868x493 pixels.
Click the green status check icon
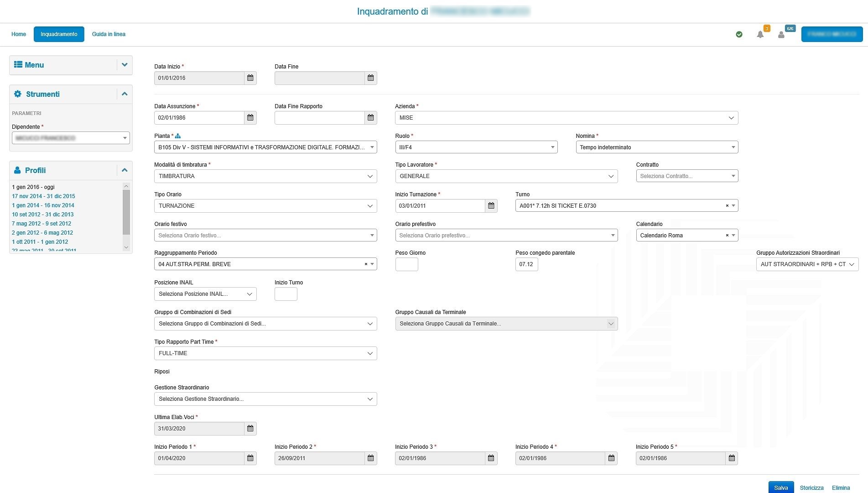739,34
